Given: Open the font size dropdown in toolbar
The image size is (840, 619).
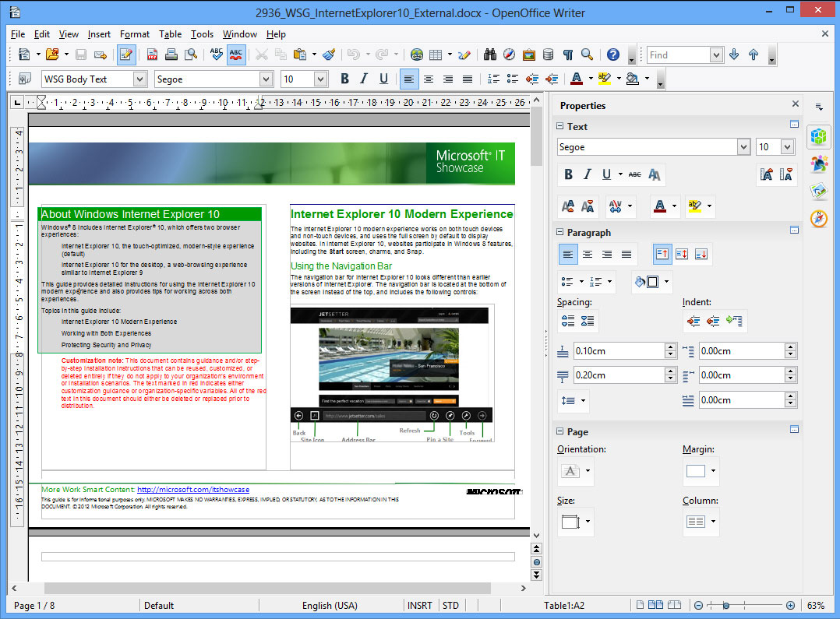Looking at the screenshot, I should pyautogui.click(x=320, y=79).
